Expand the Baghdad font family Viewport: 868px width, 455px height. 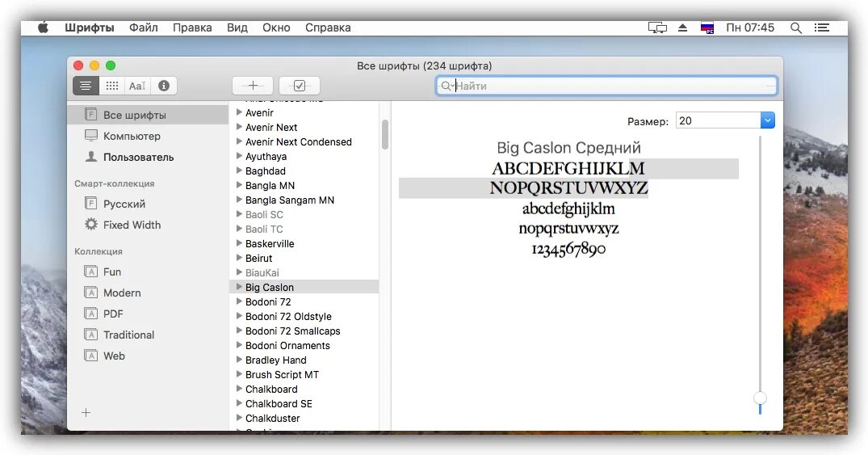tap(239, 171)
